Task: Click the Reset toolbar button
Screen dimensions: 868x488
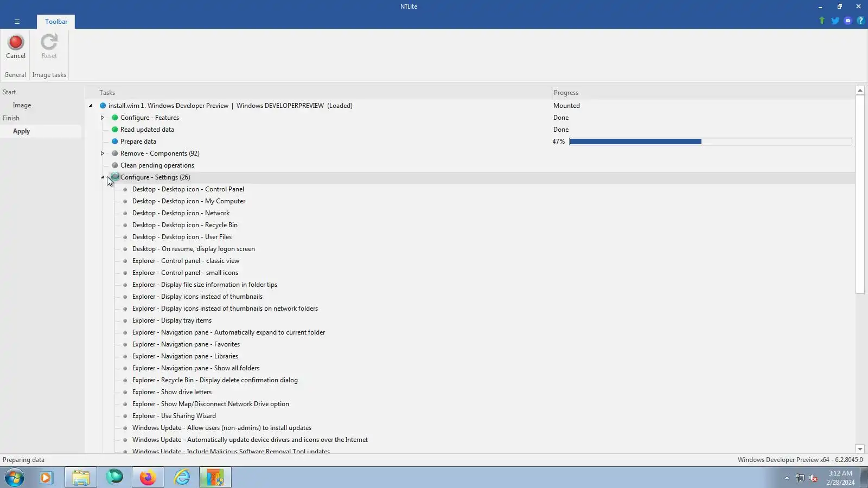Action: [49, 47]
